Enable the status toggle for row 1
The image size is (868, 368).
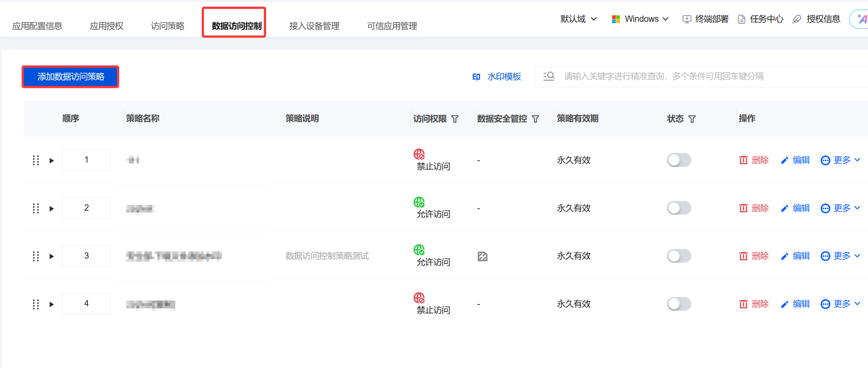tap(679, 160)
